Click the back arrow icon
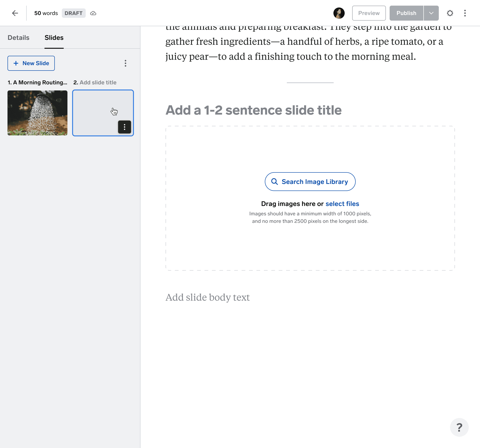The image size is (480, 448). click(15, 13)
